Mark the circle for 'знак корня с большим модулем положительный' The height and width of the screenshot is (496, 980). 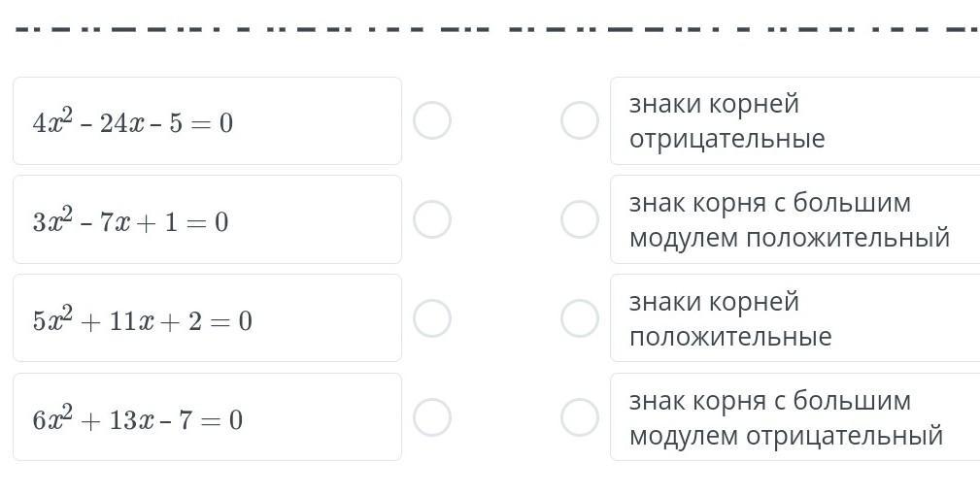(x=580, y=219)
